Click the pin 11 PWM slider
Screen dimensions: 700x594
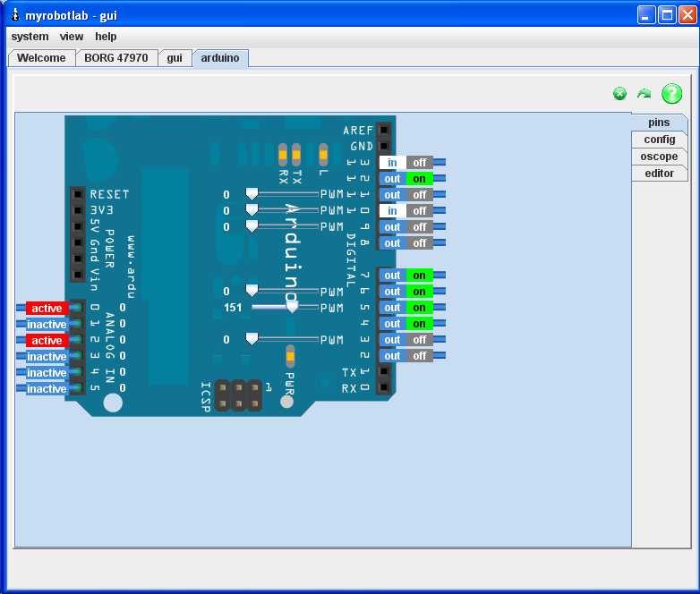coord(282,194)
